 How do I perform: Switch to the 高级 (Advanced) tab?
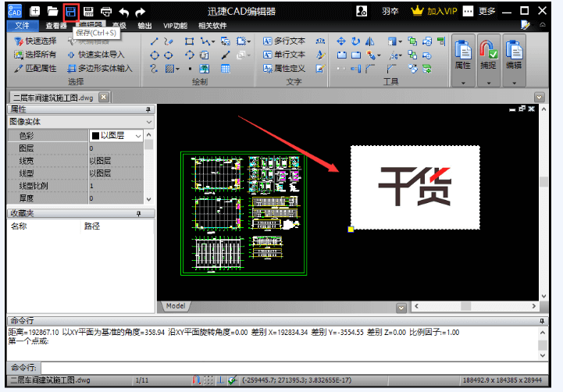119,26
